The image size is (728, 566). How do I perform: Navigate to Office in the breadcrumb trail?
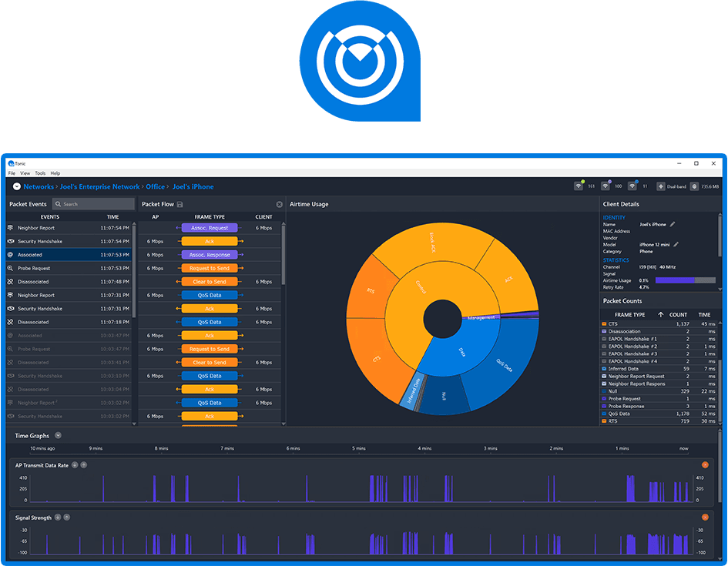coord(155,186)
